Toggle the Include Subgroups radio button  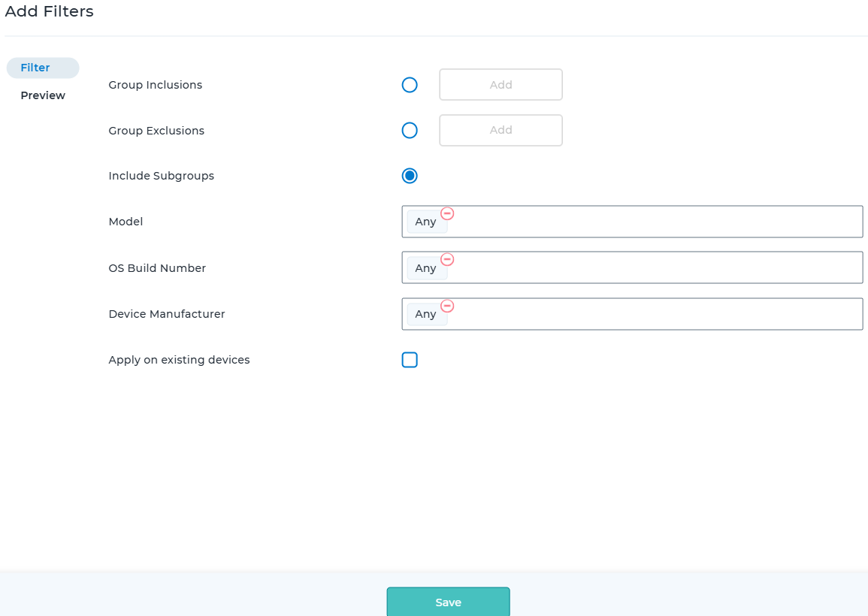click(x=410, y=176)
